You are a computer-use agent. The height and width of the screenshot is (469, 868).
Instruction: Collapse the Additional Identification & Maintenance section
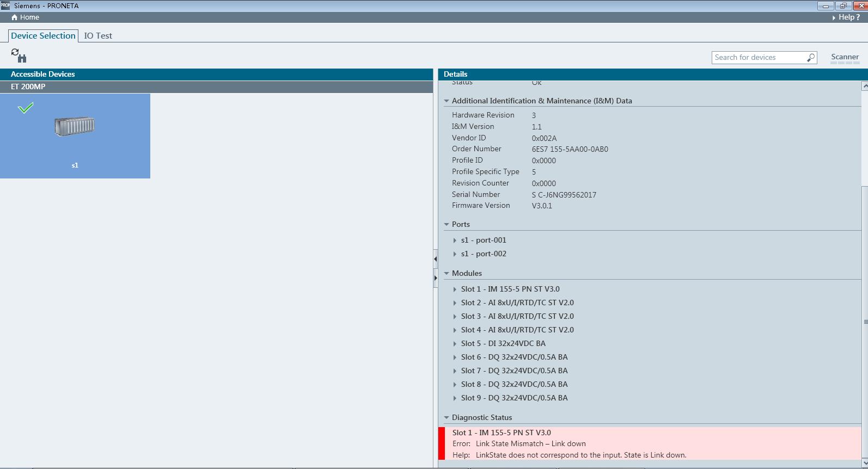(x=447, y=101)
